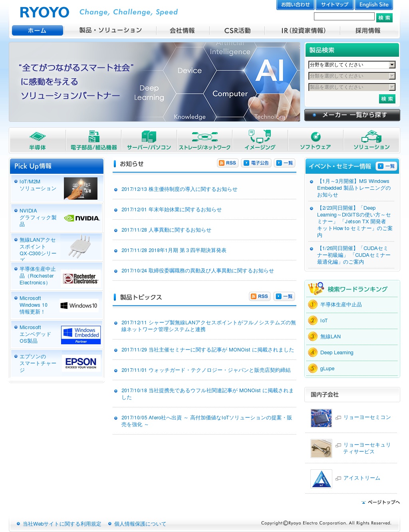
Task: Click the EPSON logo thumbnail
Action: (x=81, y=363)
